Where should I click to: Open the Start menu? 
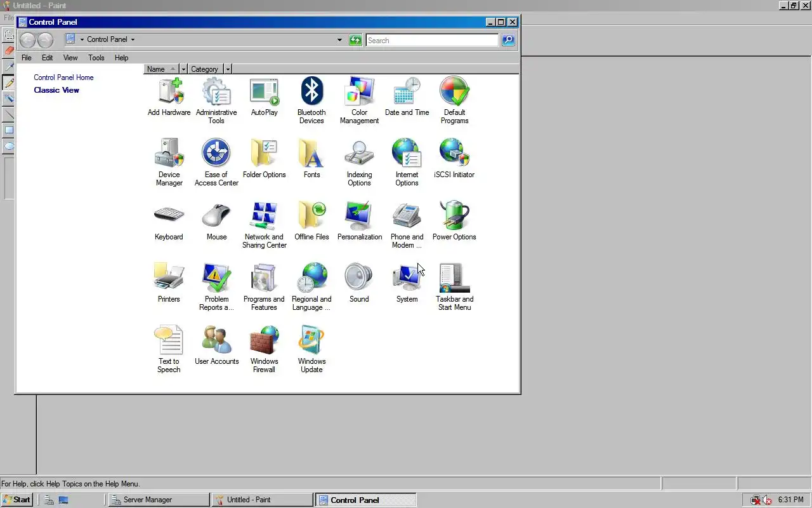pyautogui.click(x=16, y=500)
